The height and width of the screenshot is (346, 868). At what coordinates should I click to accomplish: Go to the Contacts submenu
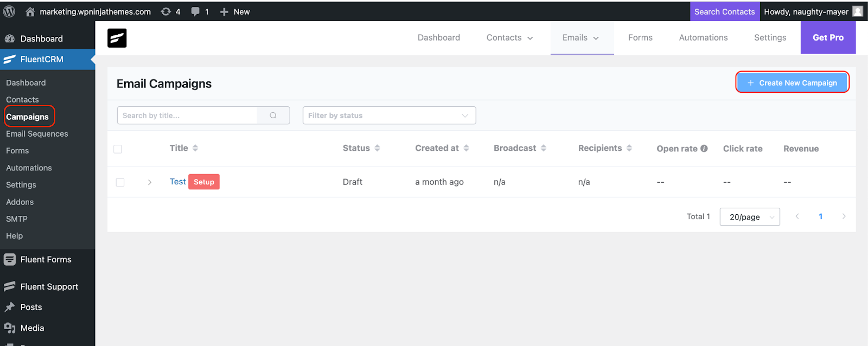22,100
